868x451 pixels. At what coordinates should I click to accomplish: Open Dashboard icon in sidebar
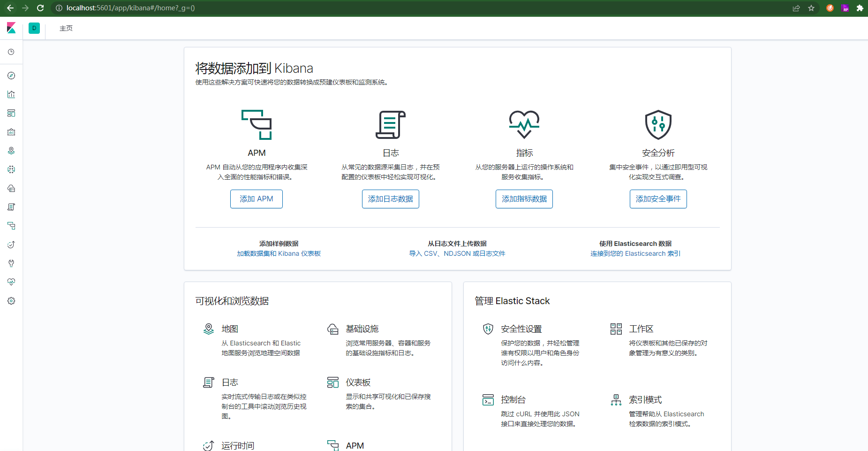[x=11, y=113]
